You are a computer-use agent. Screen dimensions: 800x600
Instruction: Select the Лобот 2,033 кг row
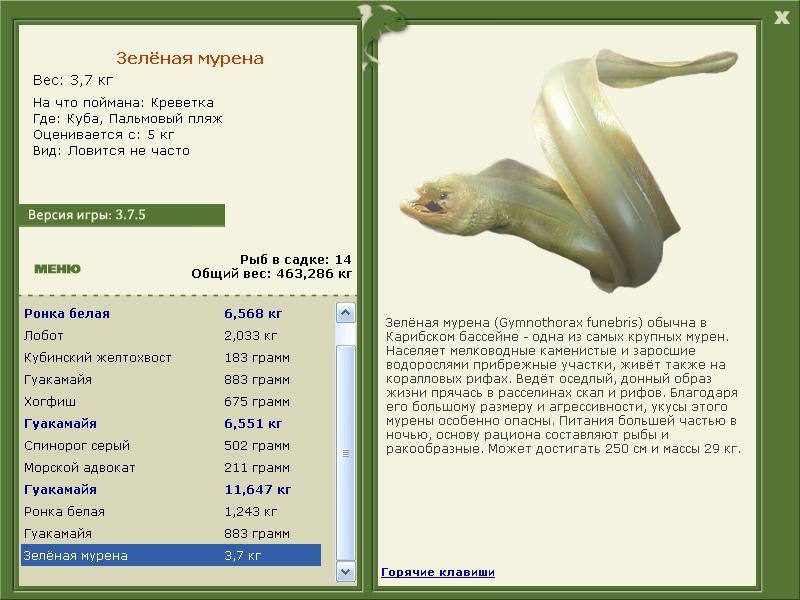tap(171, 336)
